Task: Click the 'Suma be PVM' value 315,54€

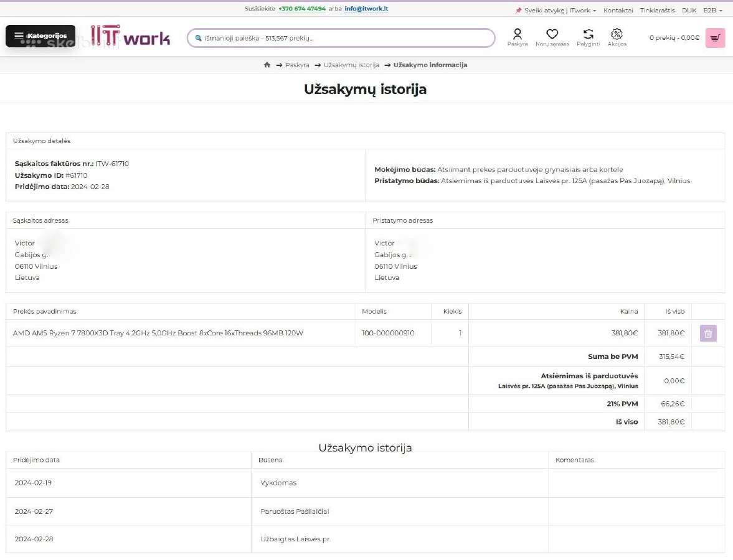Action: 672,357
